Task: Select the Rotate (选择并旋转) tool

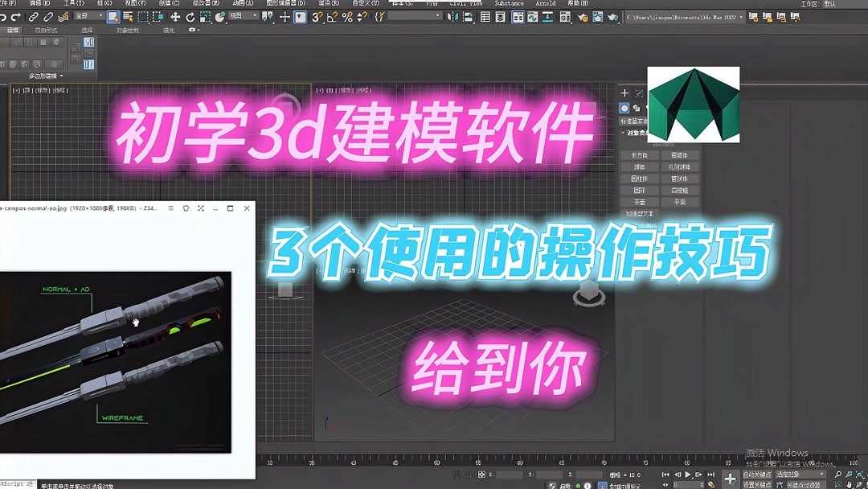Action: (190, 16)
